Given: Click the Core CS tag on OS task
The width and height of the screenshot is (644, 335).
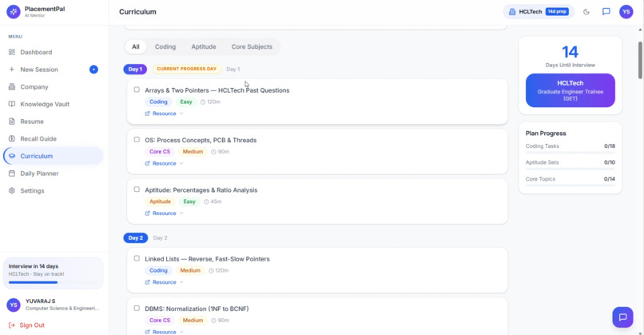Looking at the screenshot, I should click(159, 152).
